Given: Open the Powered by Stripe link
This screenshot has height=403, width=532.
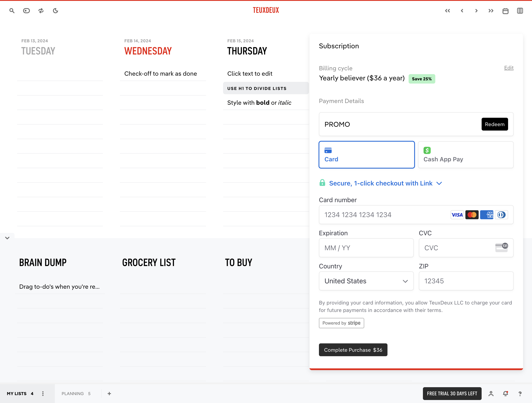Looking at the screenshot, I should click(x=341, y=323).
